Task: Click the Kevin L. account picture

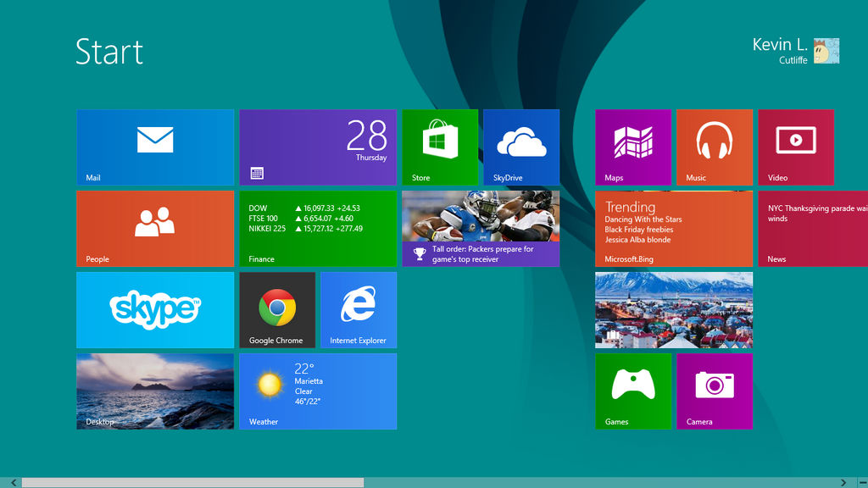Action: [x=826, y=51]
